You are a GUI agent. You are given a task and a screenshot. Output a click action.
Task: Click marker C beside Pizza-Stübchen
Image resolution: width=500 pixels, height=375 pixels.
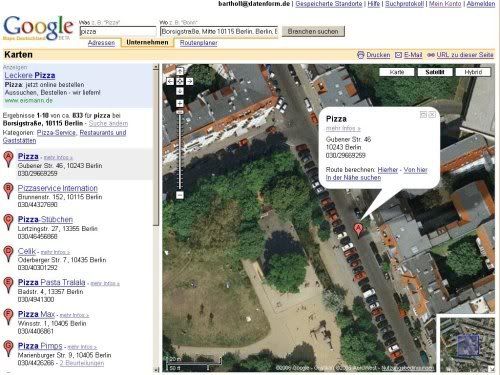[8, 222]
